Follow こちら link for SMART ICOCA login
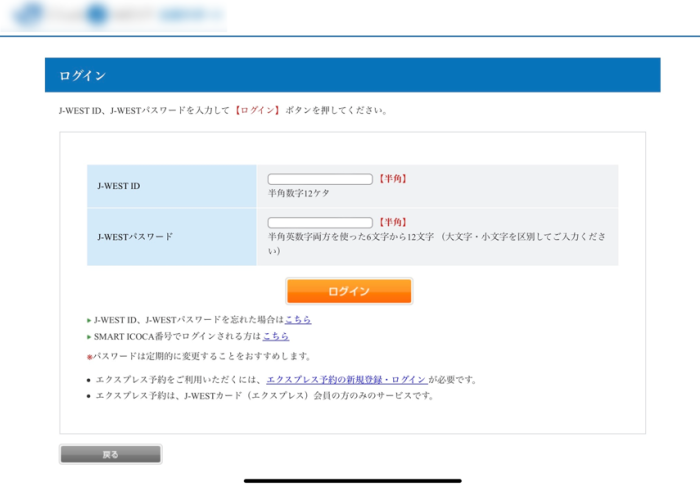Screen dimensions: 700x487 point(276,337)
